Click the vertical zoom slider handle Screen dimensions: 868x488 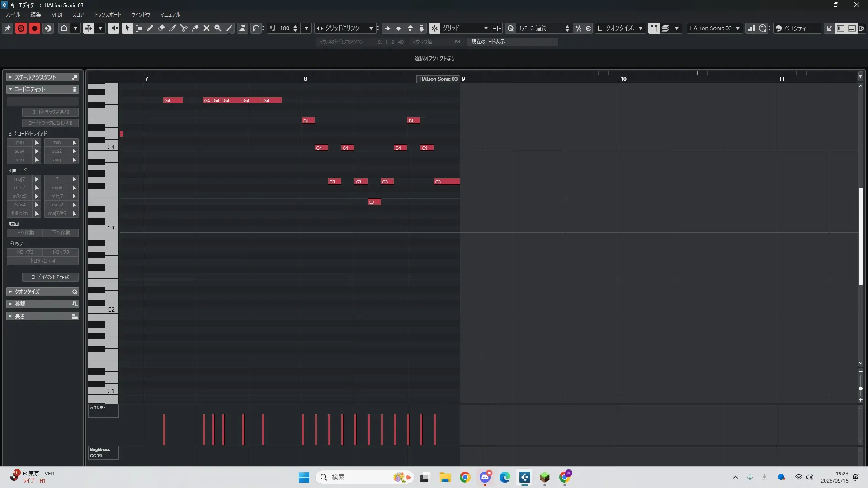pyautogui.click(x=860, y=389)
